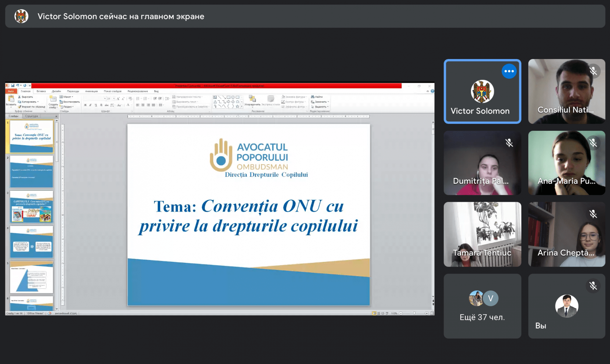This screenshot has height=364, width=610.
Task: Click the Упорядочить arrange icon
Action: (x=252, y=99)
